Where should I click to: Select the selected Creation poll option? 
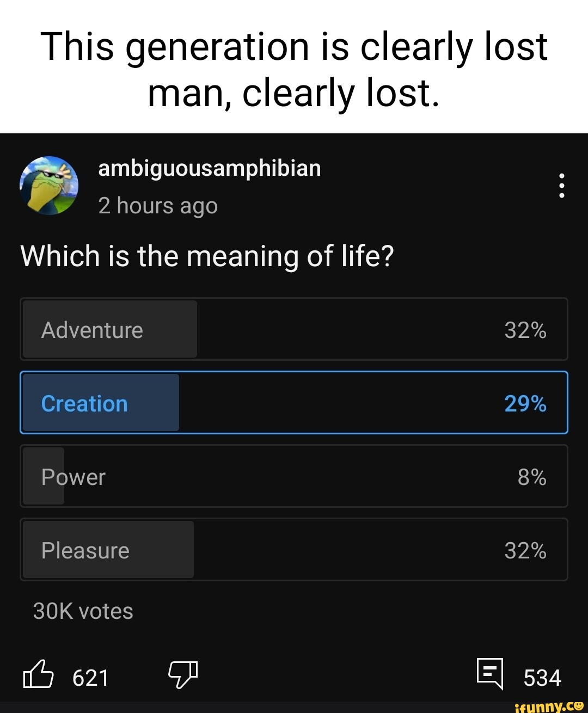(294, 403)
